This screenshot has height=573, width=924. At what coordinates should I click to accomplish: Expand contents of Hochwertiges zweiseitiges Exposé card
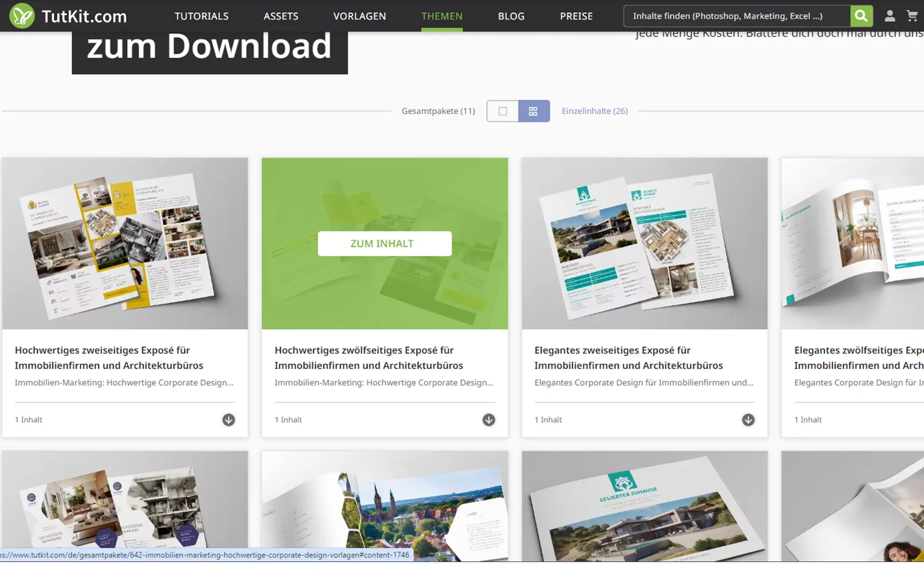coord(229,420)
